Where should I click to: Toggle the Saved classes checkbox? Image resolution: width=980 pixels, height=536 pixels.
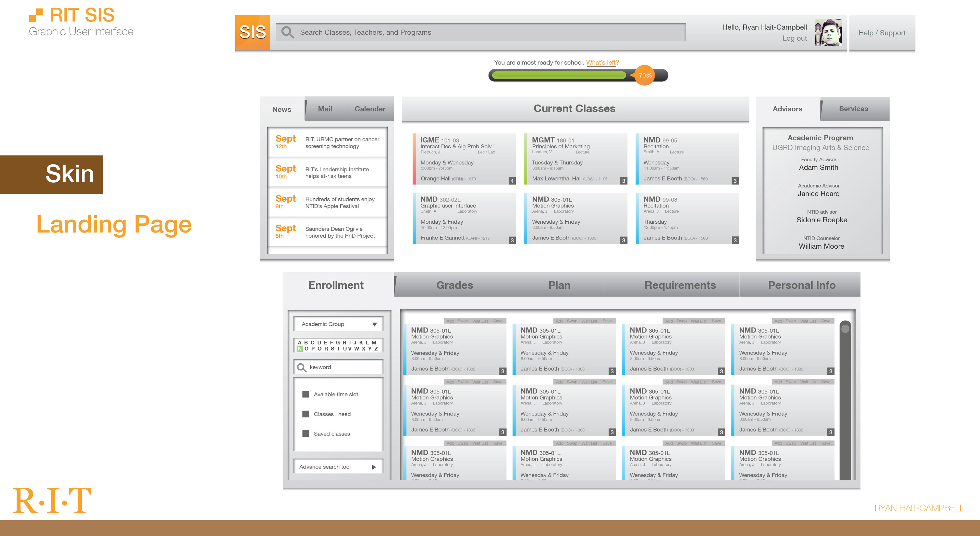(305, 433)
